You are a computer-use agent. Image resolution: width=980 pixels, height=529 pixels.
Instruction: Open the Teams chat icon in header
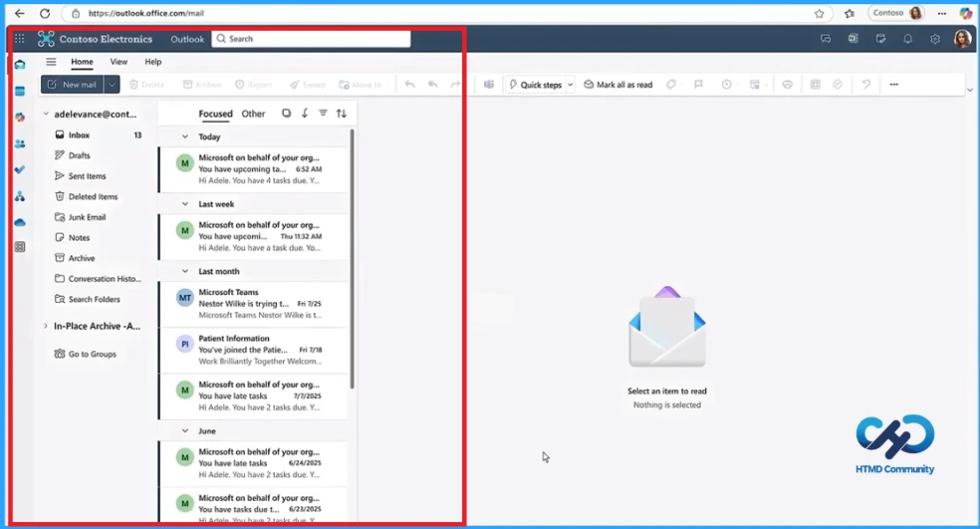pyautogui.click(x=826, y=39)
